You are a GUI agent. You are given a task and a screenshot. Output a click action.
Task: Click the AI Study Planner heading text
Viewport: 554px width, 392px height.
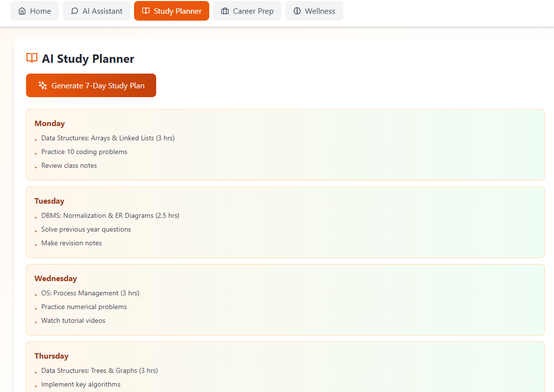tap(88, 58)
